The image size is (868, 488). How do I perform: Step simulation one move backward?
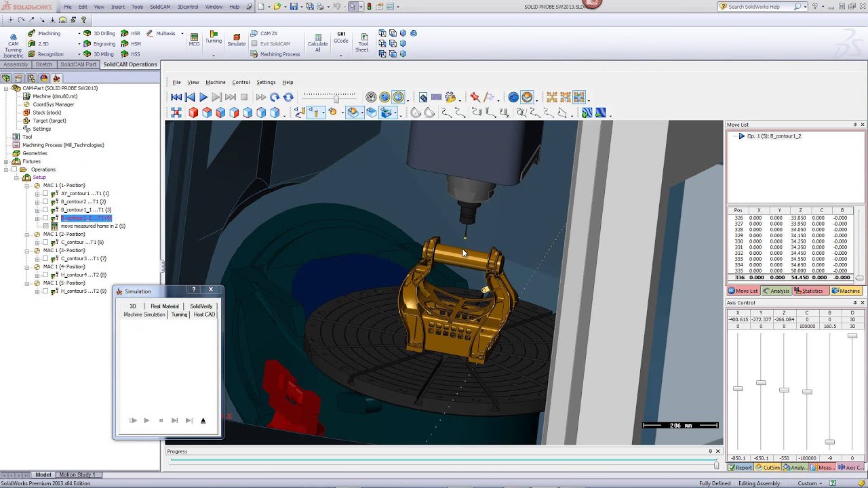pos(190,98)
